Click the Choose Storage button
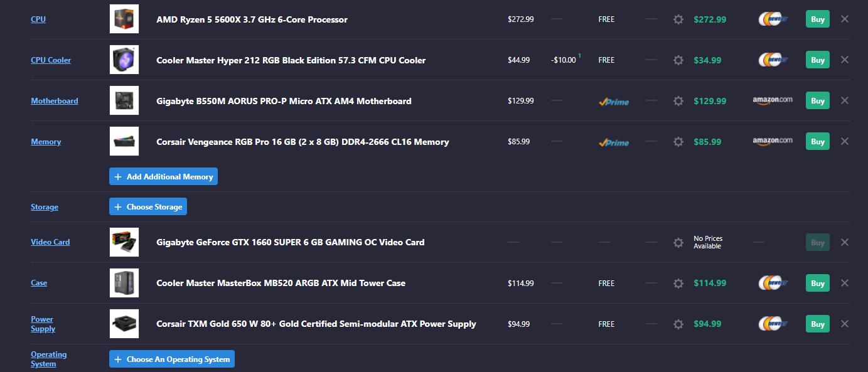Image resolution: width=868 pixels, height=372 pixels. coord(148,207)
